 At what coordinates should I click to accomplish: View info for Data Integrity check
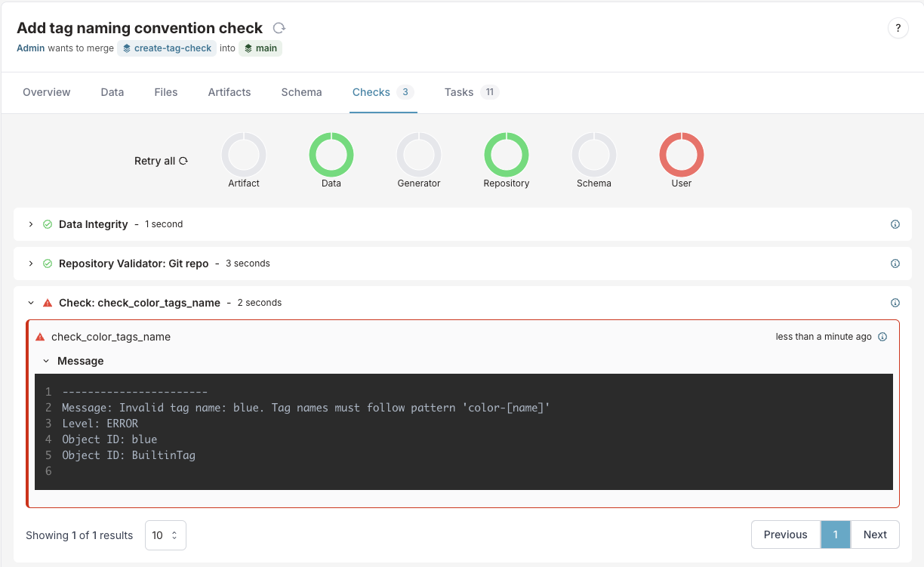[895, 223]
